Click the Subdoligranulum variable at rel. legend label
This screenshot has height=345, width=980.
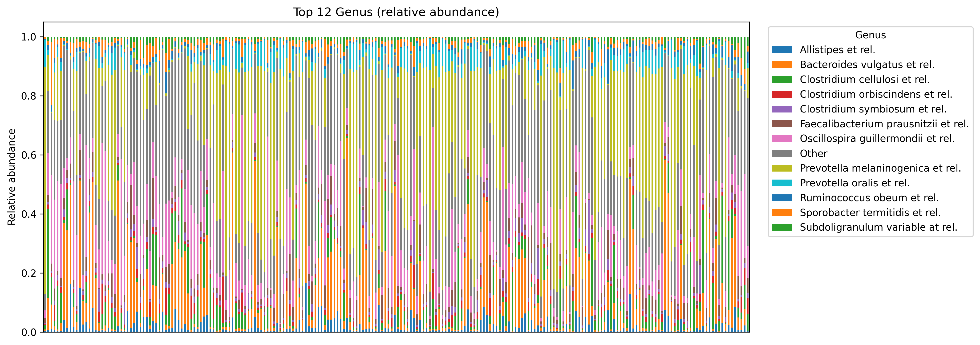[878, 227]
